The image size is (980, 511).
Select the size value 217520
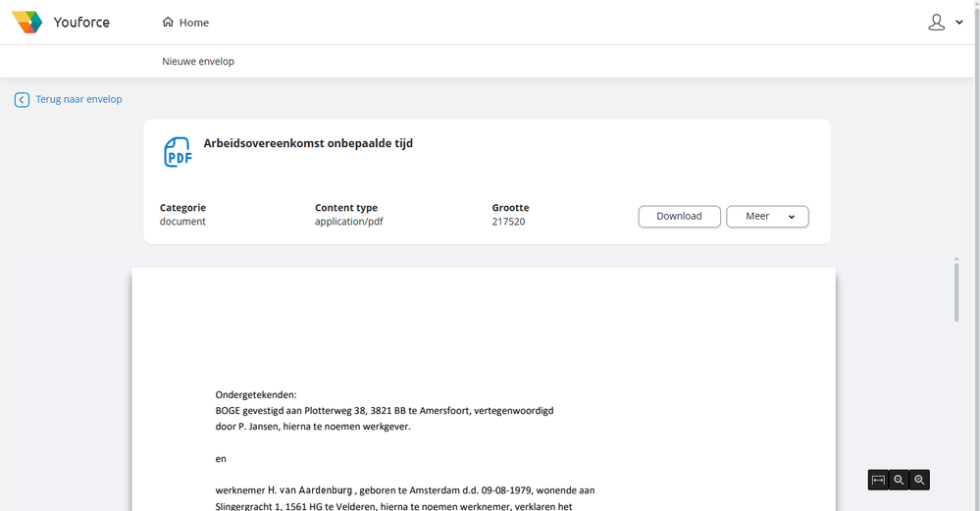point(508,222)
